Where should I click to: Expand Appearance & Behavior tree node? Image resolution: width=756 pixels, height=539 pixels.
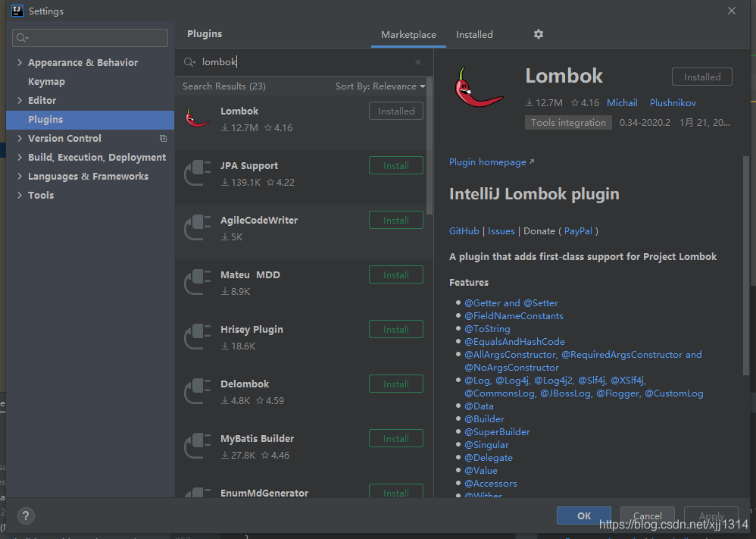coord(20,62)
